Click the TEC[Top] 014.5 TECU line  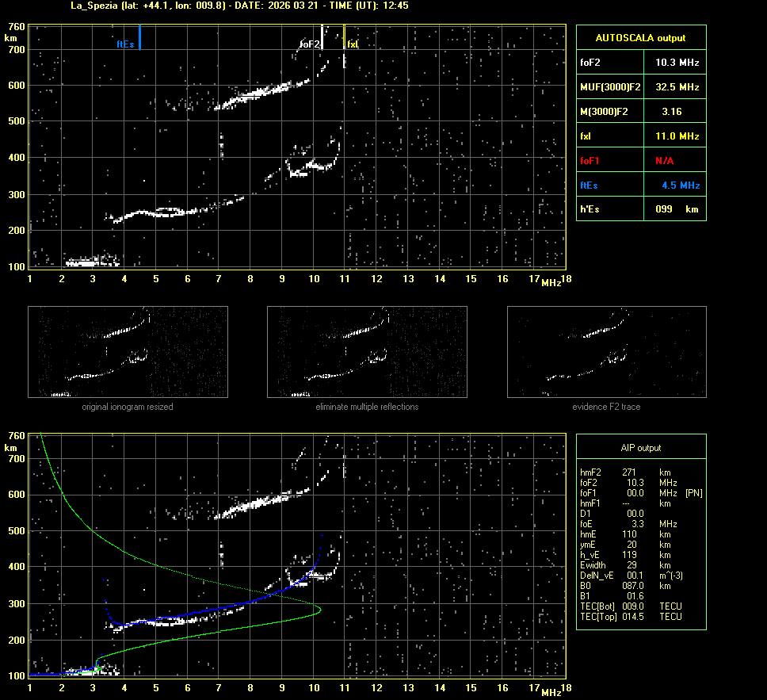[630, 616]
